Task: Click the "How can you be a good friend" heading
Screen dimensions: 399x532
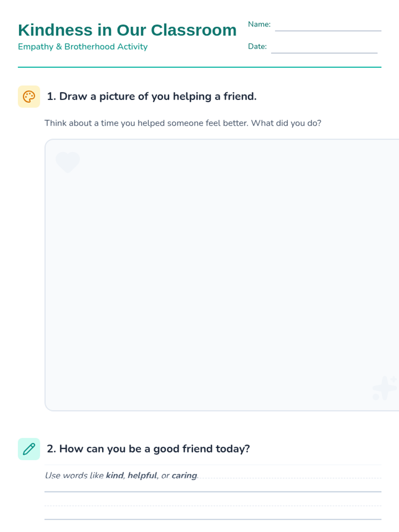Action: (148, 449)
